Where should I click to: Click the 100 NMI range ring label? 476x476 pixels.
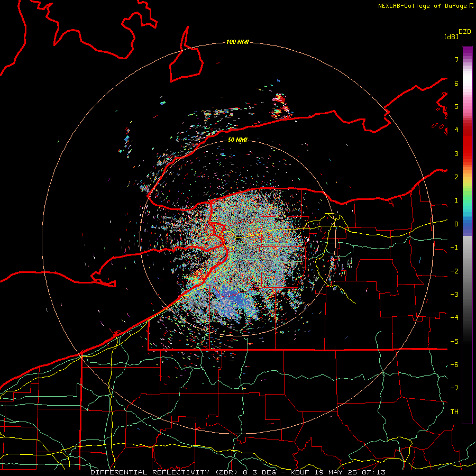coord(237,42)
